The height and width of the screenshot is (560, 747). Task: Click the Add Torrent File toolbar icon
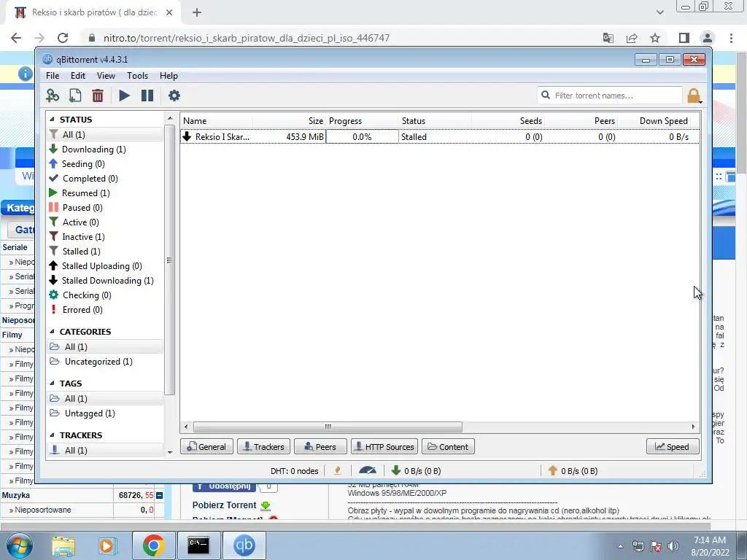75,96
